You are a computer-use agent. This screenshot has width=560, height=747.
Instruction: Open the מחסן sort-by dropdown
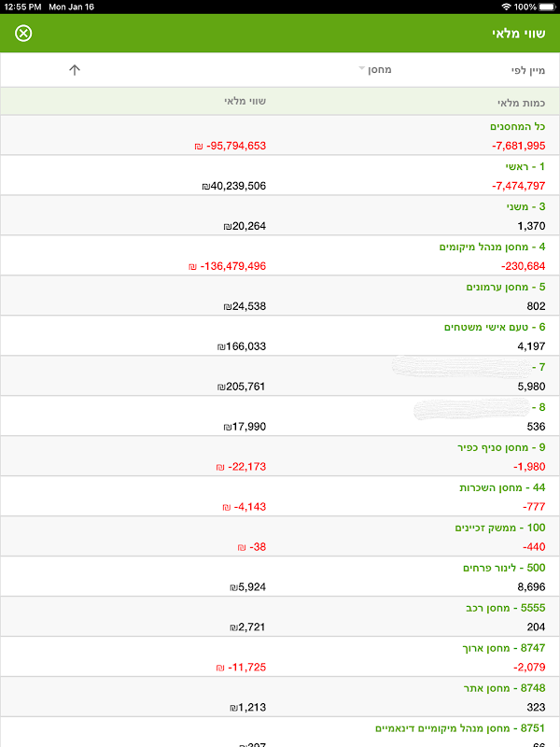click(375, 69)
